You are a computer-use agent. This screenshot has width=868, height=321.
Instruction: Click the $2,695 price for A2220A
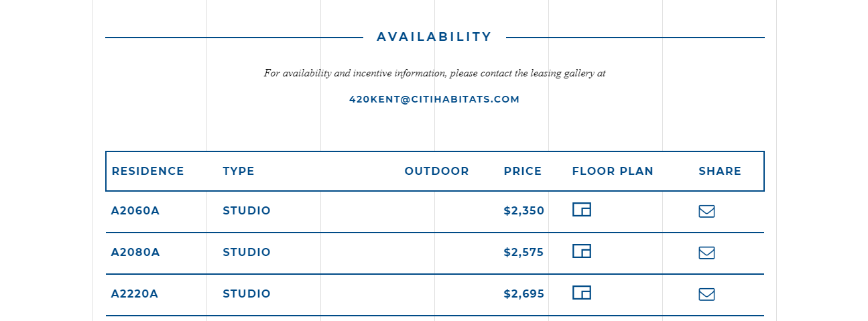(523, 294)
